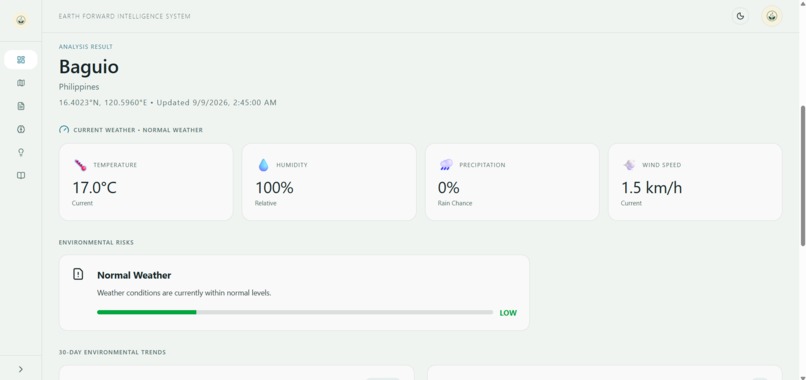Viewport: 806px width, 380px height.
Task: Click the 30-Day Environmental Trends heading
Action: pos(113,352)
